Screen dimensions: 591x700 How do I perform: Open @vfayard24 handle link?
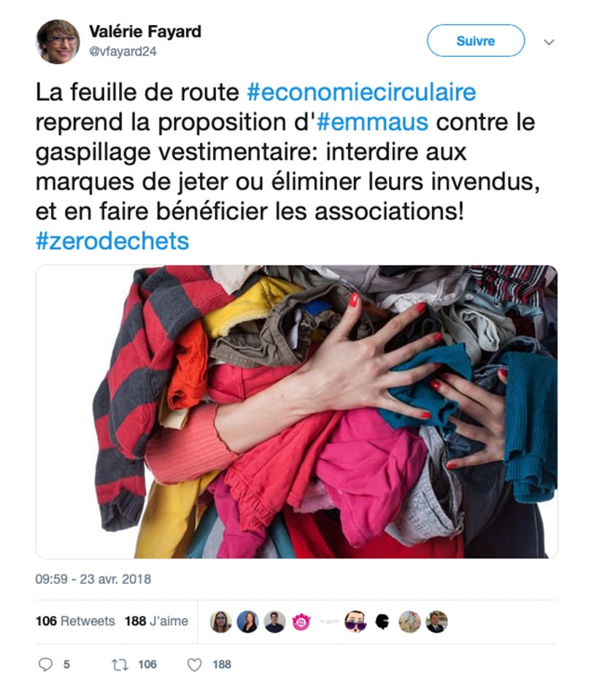coord(123,52)
